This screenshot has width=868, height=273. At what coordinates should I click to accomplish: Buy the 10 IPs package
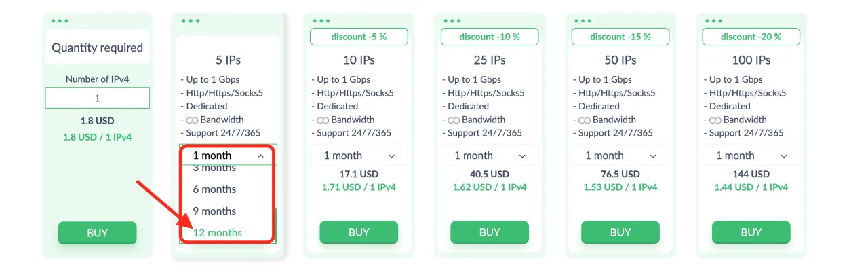point(359,233)
